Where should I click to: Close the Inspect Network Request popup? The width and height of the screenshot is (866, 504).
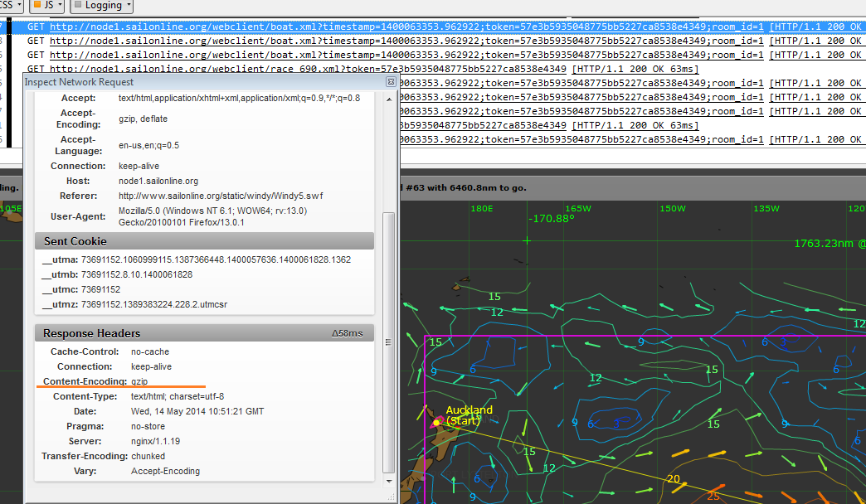coord(391,82)
